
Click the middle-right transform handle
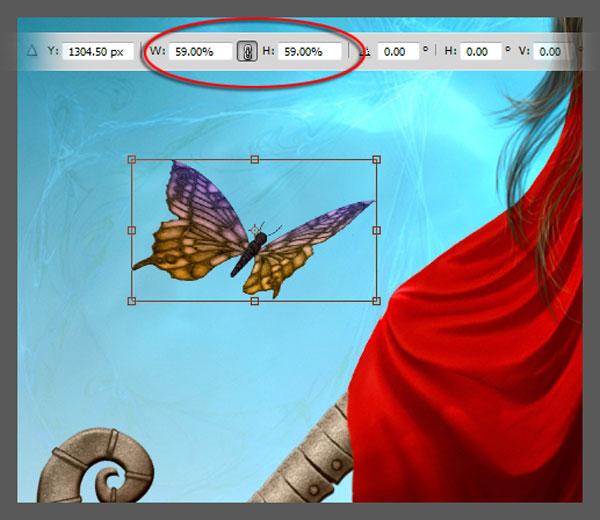tap(376, 230)
